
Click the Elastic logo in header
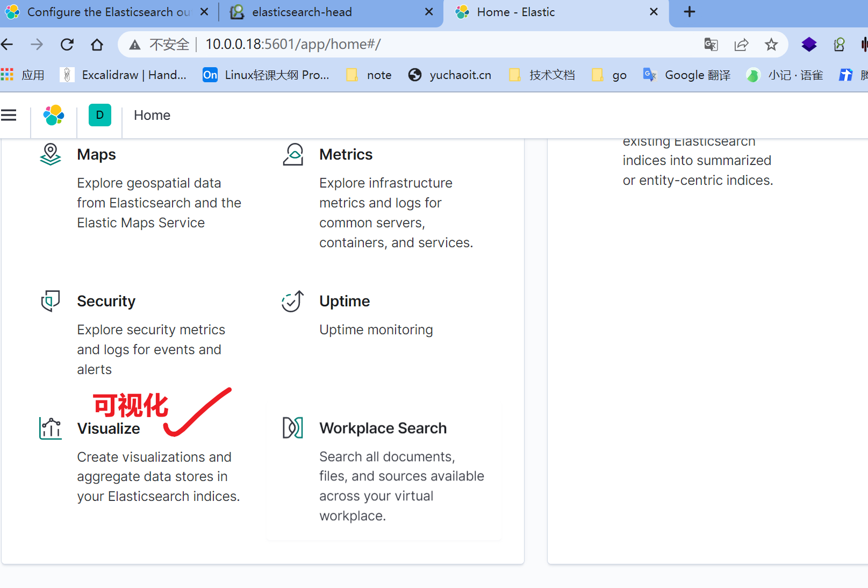pos(54,115)
